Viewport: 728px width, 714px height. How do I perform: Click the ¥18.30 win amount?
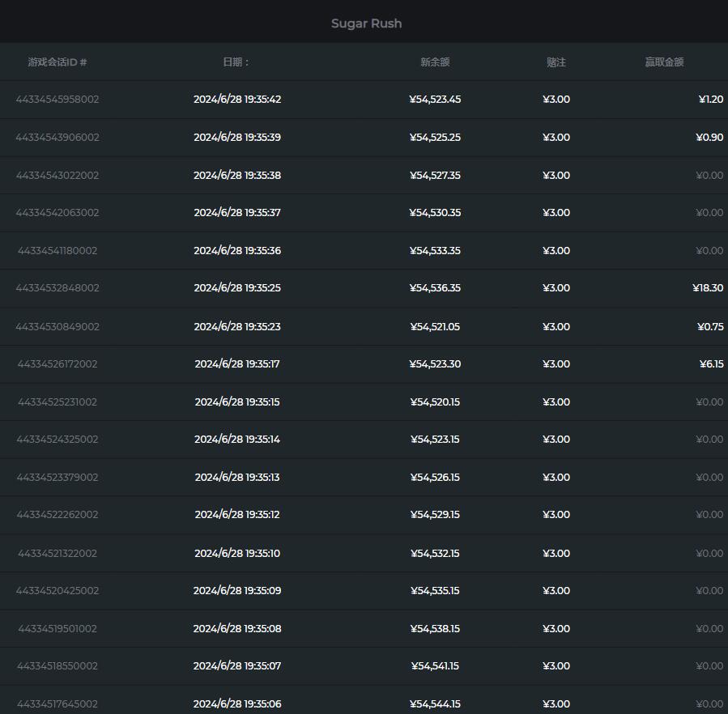pyautogui.click(x=708, y=288)
